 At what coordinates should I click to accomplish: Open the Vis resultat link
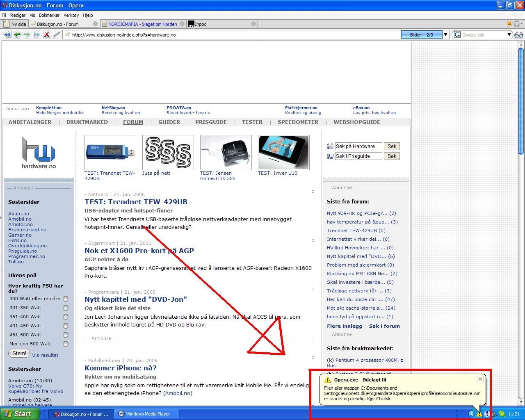[45, 355]
